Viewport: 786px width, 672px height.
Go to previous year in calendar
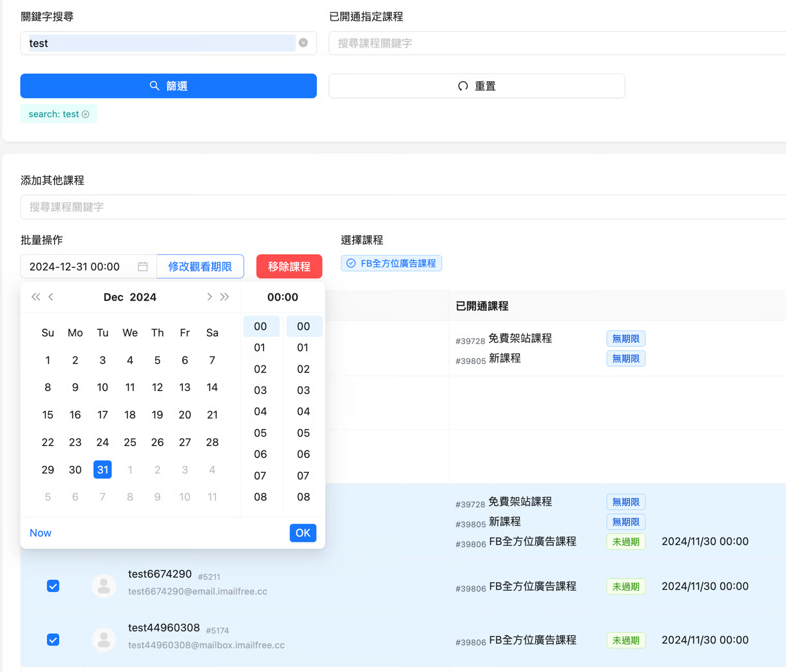36,297
